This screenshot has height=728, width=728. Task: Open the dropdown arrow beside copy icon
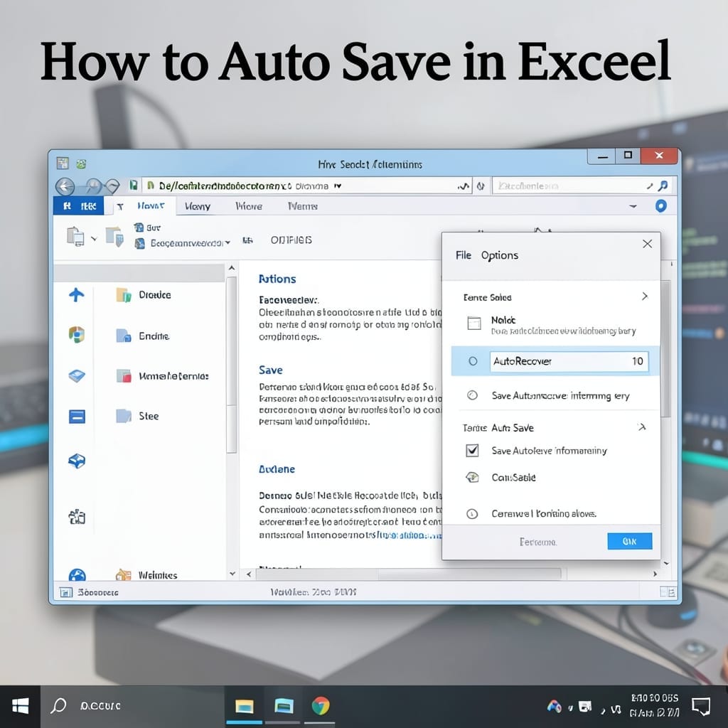click(94, 239)
